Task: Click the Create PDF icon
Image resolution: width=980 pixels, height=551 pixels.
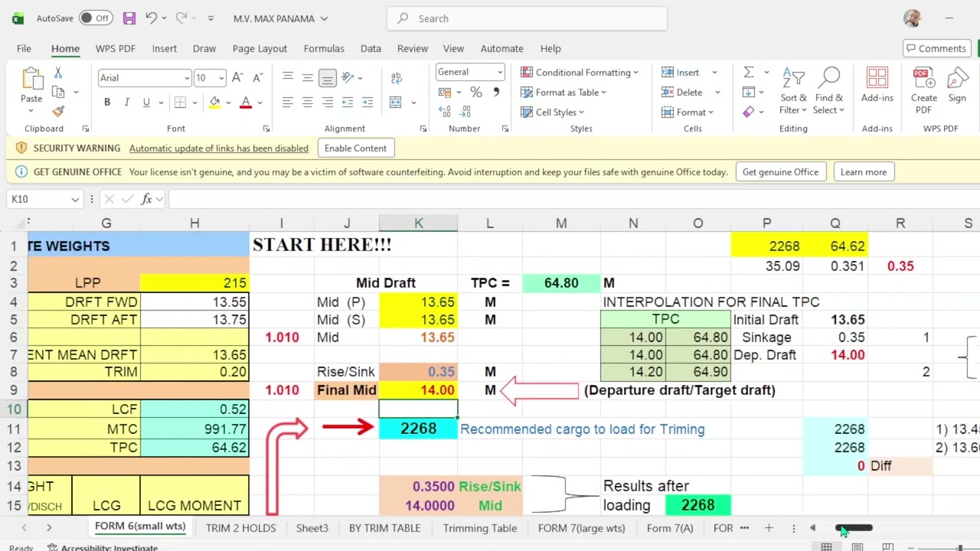Action: click(923, 78)
